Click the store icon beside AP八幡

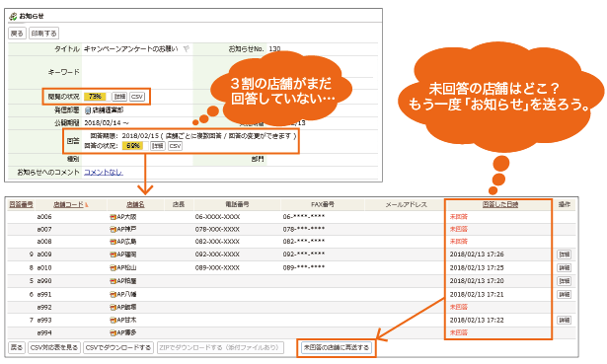(114, 294)
